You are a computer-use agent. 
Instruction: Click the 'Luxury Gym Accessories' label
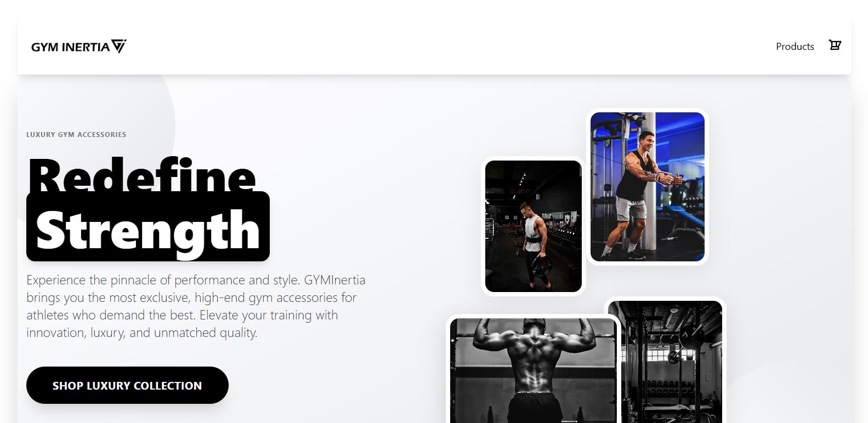coord(76,134)
